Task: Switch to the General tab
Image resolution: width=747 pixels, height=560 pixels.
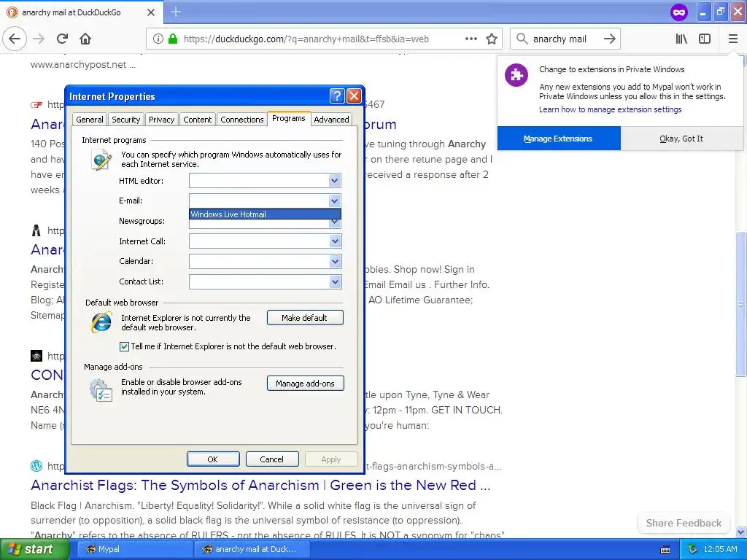Action: pyautogui.click(x=90, y=120)
